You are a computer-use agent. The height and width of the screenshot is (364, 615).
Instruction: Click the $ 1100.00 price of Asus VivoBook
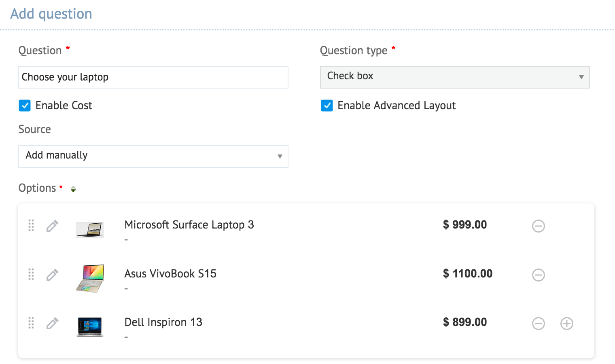[468, 274]
